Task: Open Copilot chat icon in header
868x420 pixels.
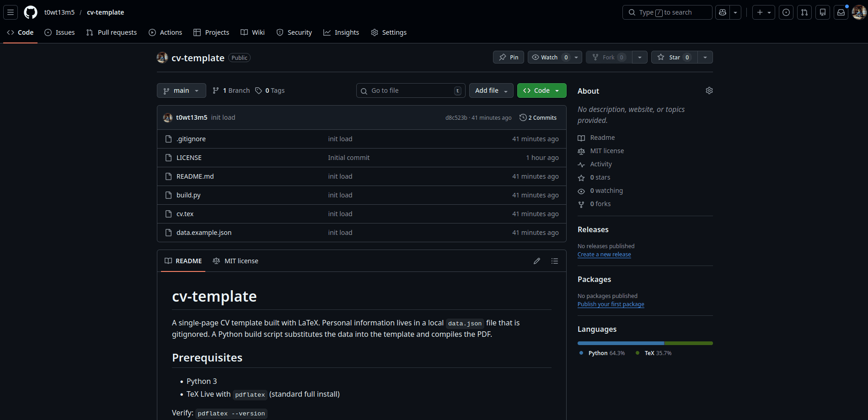Action: [723, 12]
